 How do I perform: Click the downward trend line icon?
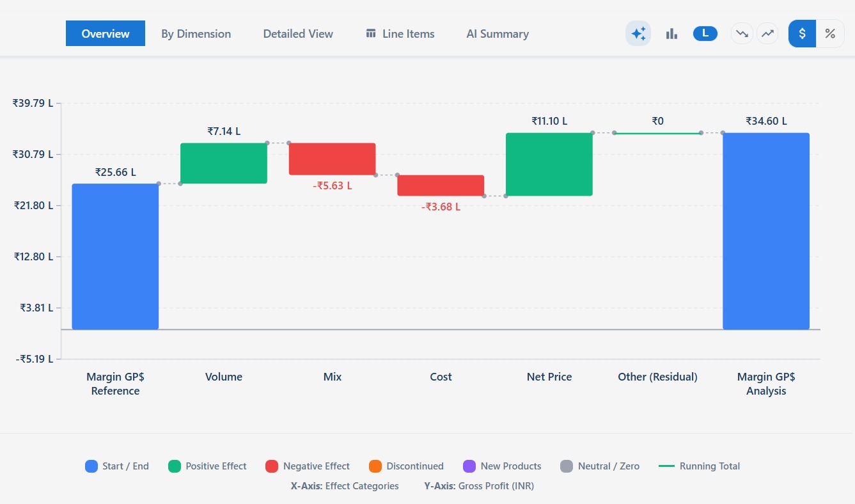pos(741,33)
